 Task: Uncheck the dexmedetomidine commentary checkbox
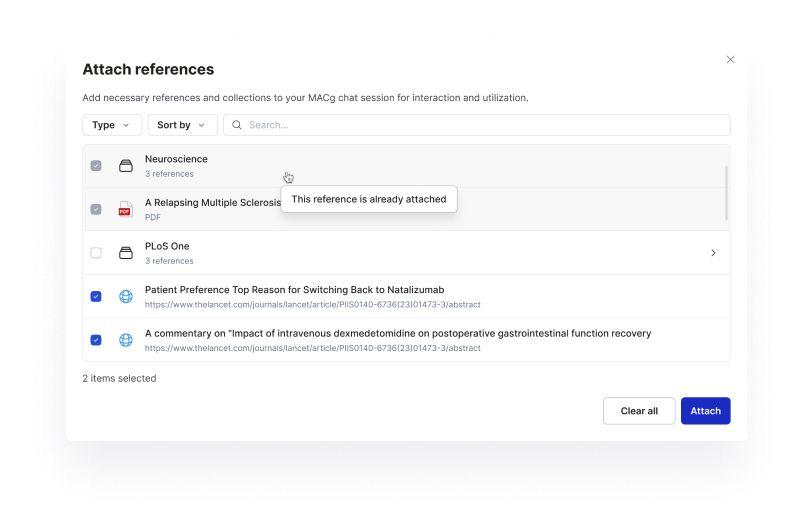click(x=96, y=340)
